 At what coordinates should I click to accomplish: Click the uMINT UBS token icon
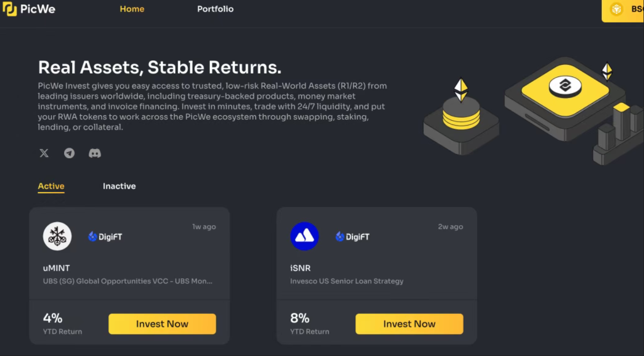(x=57, y=236)
